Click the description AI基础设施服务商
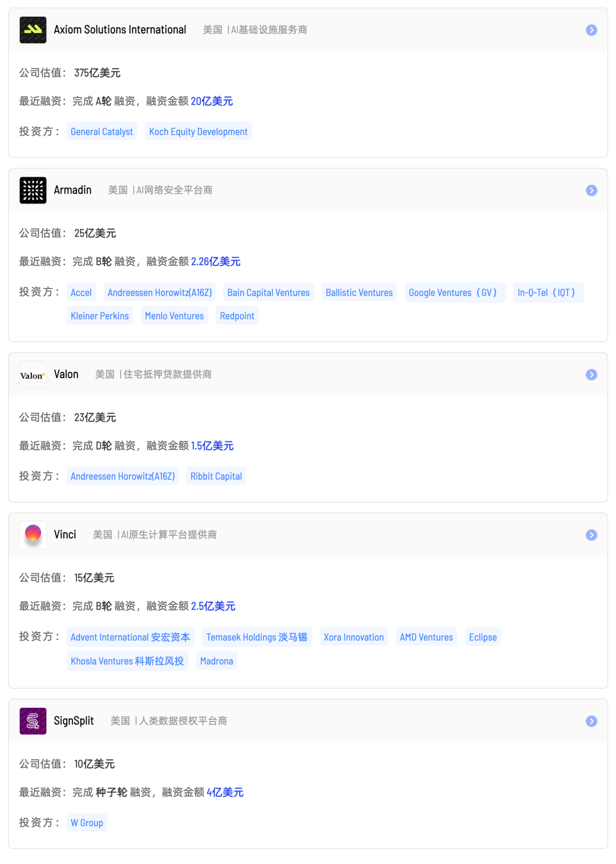 pyautogui.click(x=269, y=30)
